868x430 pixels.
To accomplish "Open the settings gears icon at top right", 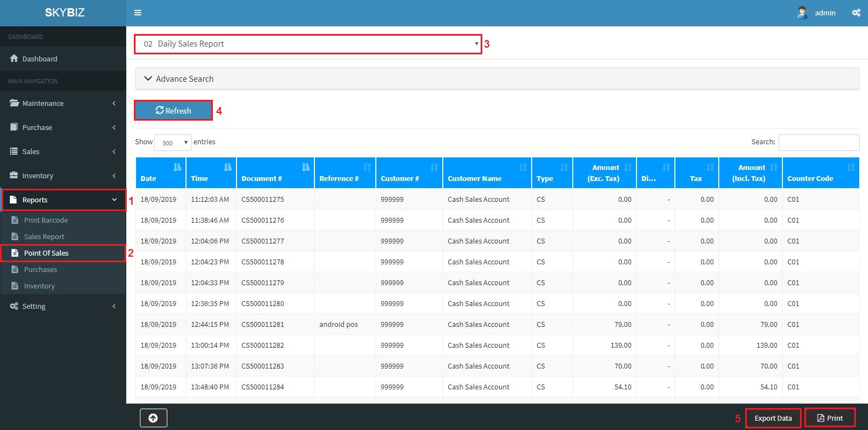I will 856,13.
